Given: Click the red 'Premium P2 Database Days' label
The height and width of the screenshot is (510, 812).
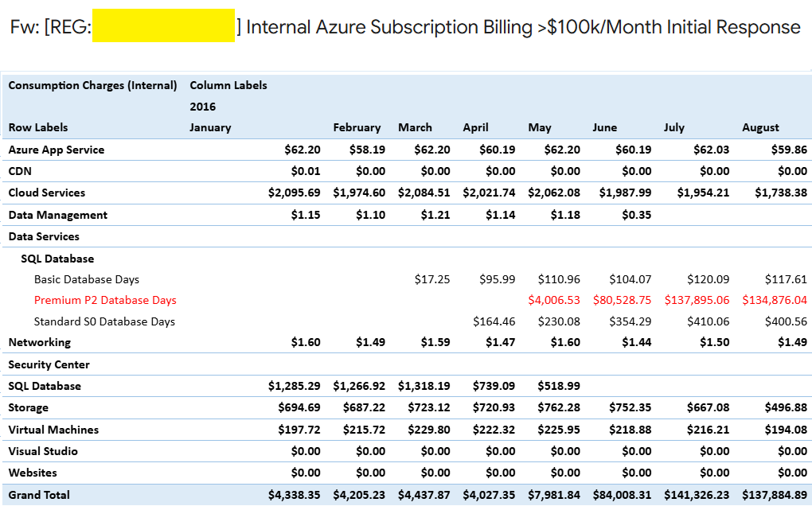Looking at the screenshot, I should pos(105,300).
